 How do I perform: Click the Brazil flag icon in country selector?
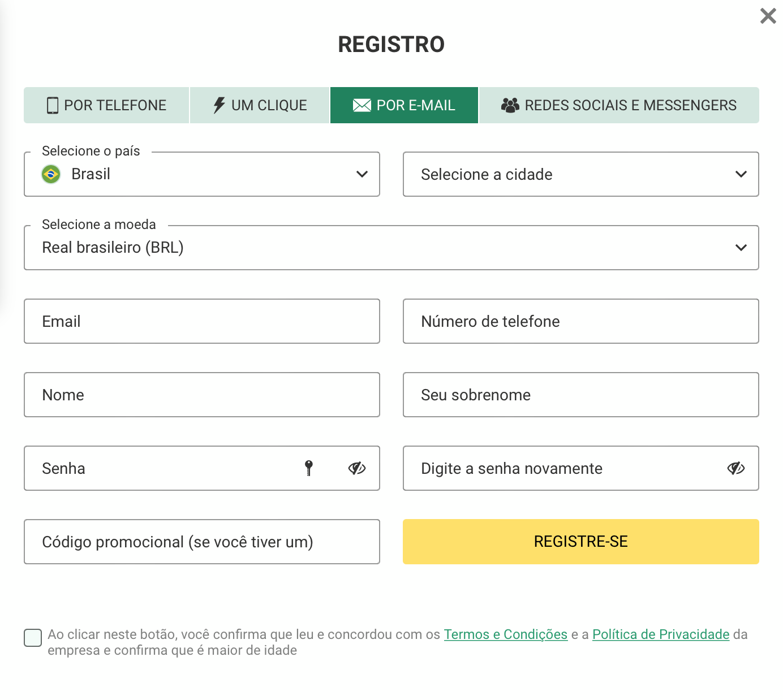click(x=51, y=174)
